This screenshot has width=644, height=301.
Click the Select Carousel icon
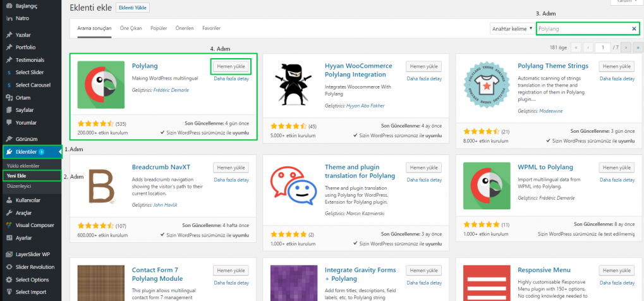pyautogui.click(x=9, y=85)
